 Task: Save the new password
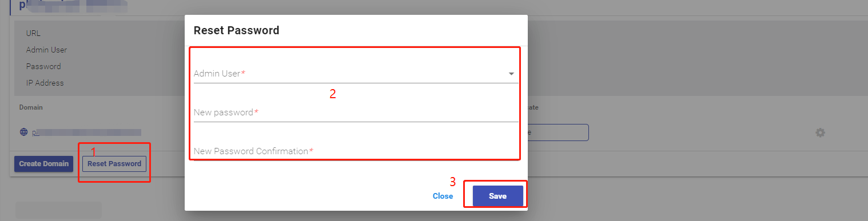(x=497, y=196)
